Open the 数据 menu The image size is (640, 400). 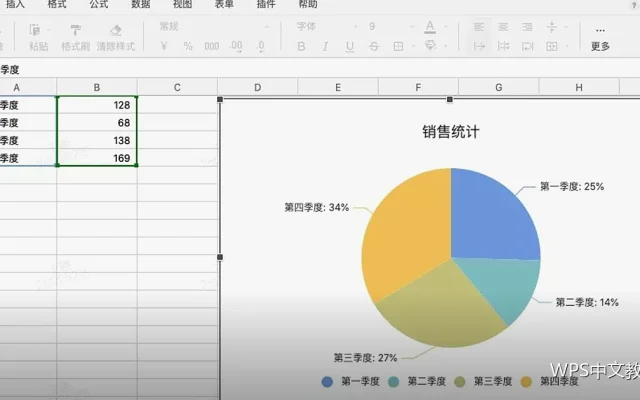[140, 4]
